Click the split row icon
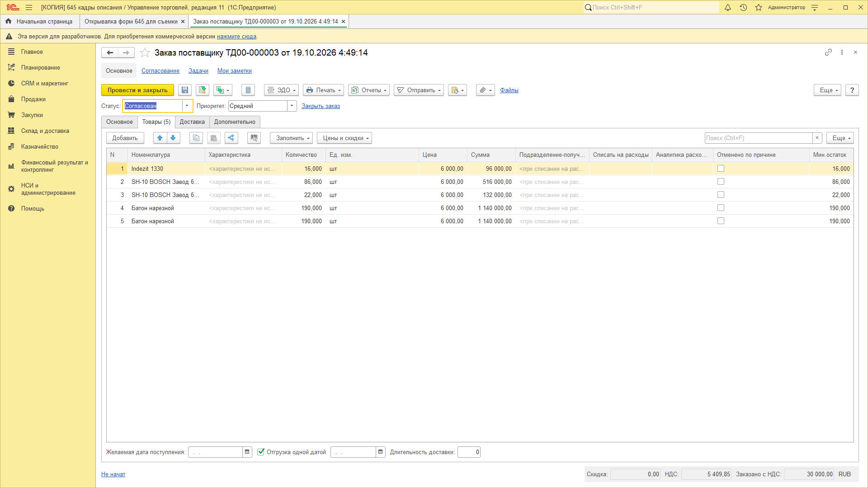 231,138
